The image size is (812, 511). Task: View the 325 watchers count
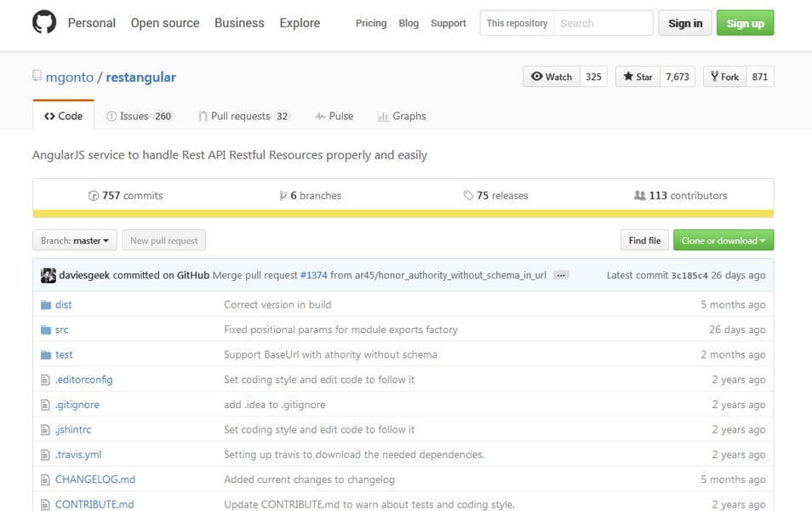click(593, 77)
